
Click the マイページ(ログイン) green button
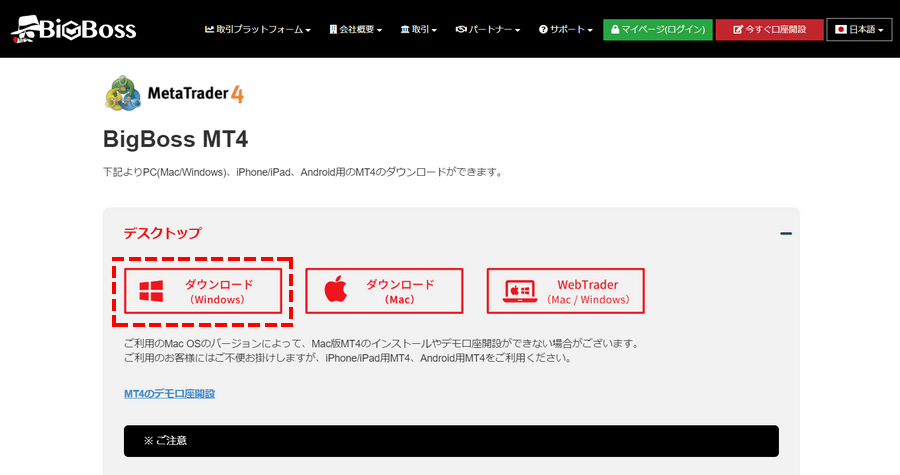tap(658, 29)
